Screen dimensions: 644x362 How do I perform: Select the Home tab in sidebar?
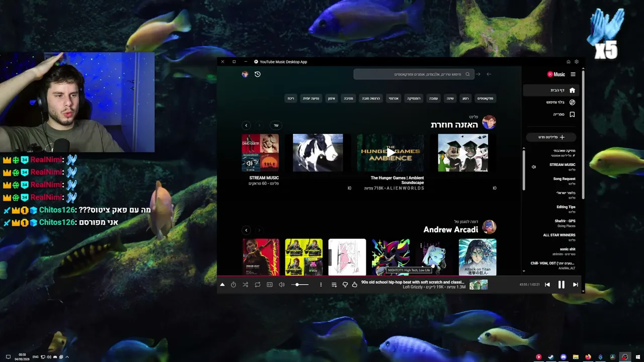(552, 90)
